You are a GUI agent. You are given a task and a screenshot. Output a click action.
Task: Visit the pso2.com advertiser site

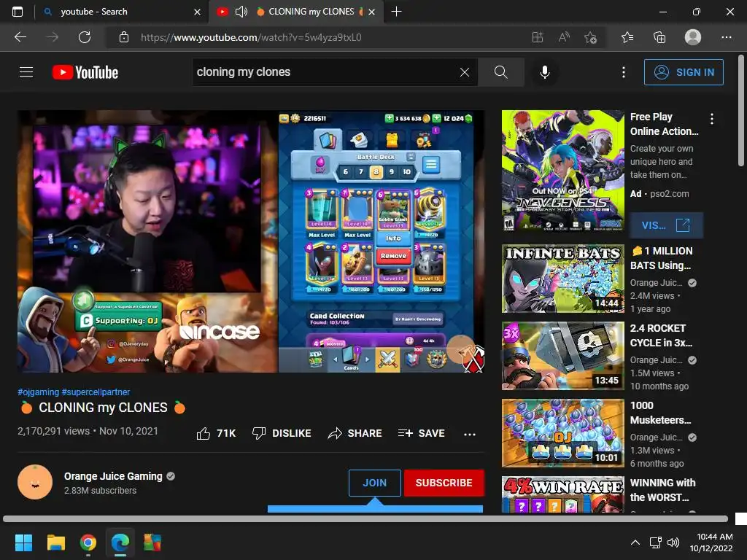pyautogui.click(x=666, y=225)
